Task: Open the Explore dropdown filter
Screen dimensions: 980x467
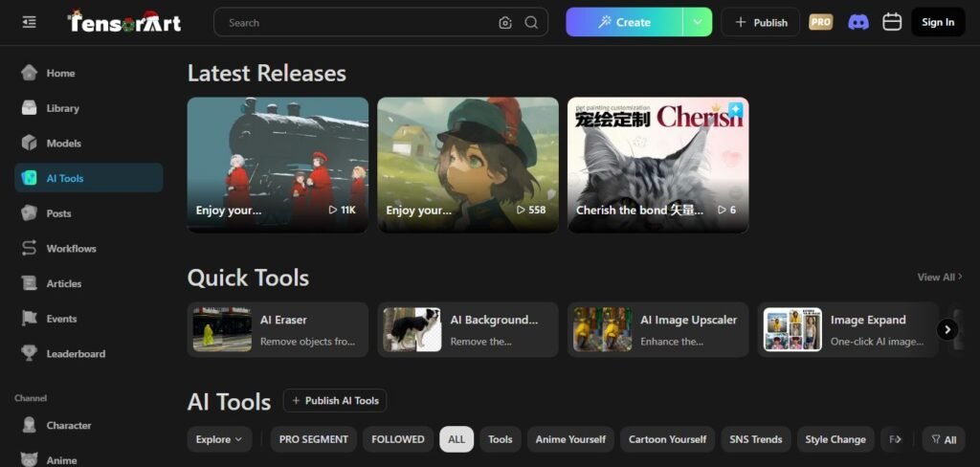Action: [219, 439]
